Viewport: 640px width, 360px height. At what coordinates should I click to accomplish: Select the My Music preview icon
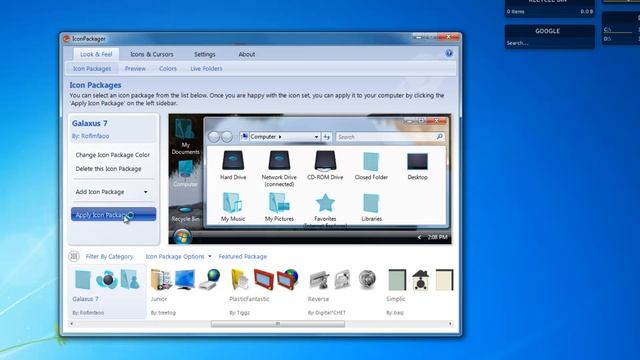[x=233, y=202]
